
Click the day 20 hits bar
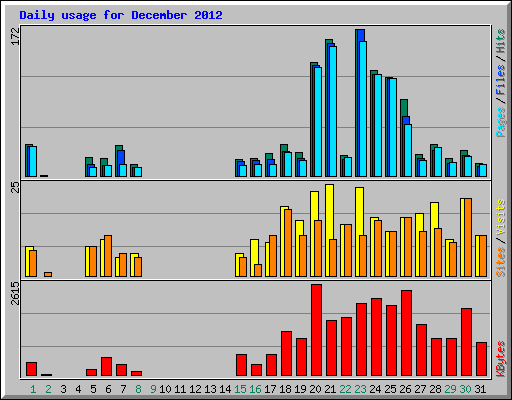tap(312, 119)
